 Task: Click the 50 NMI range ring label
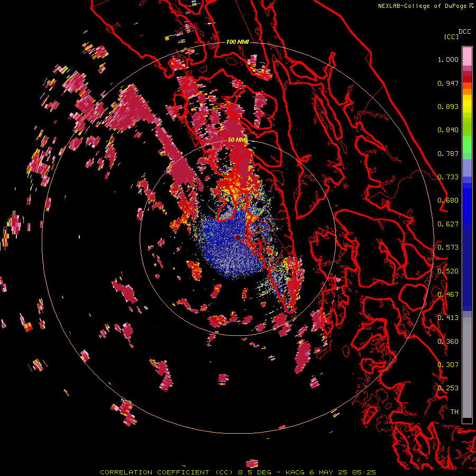click(x=237, y=140)
